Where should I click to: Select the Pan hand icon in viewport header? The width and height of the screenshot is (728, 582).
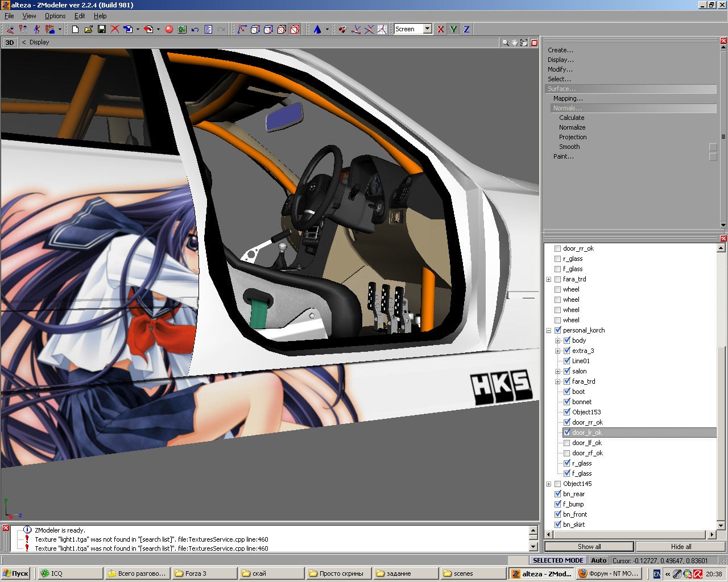(x=515, y=43)
